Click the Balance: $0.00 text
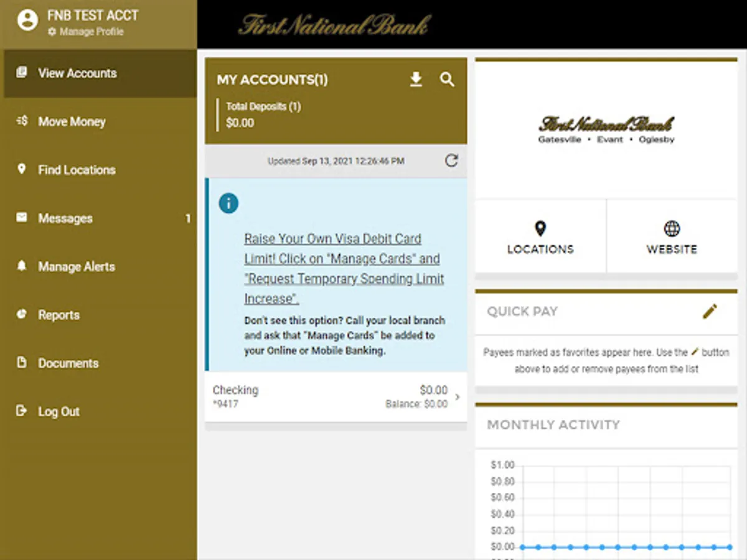747x560 pixels. tap(416, 404)
